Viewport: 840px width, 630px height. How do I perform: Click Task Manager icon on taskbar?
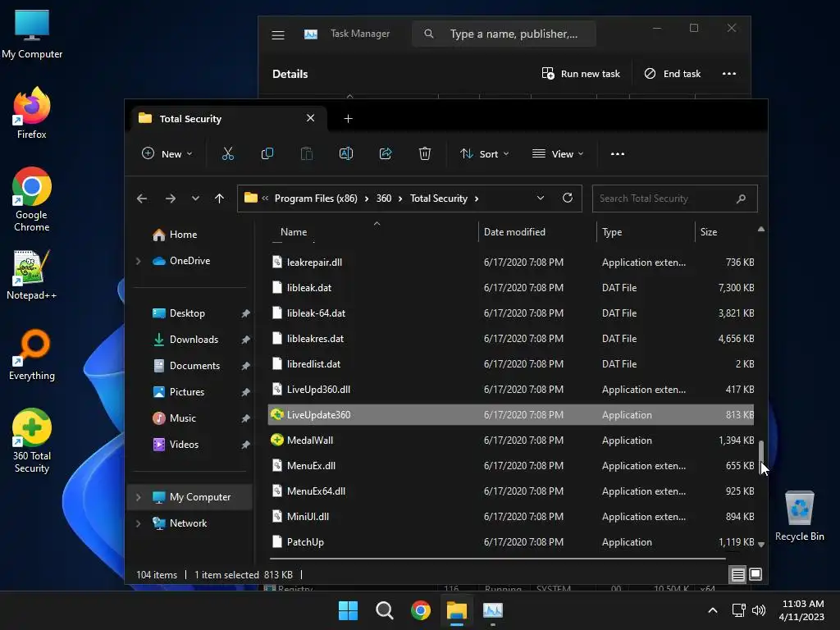[493, 610]
